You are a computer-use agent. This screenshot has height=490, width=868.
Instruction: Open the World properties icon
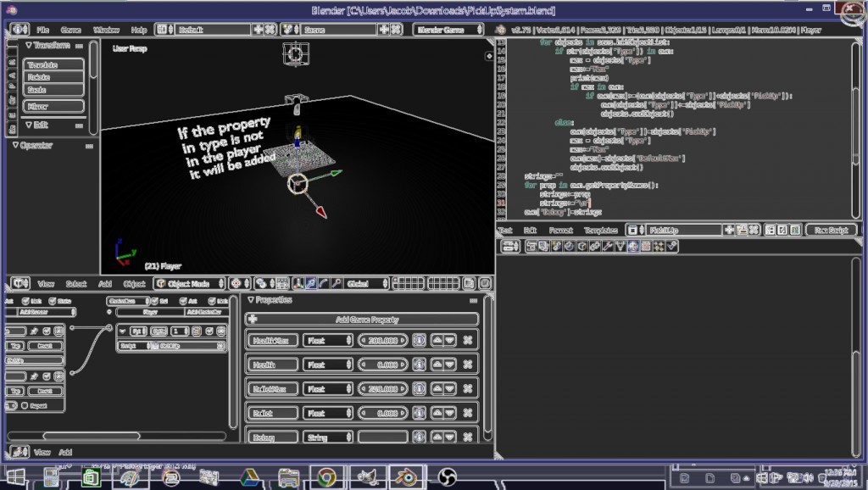click(570, 247)
